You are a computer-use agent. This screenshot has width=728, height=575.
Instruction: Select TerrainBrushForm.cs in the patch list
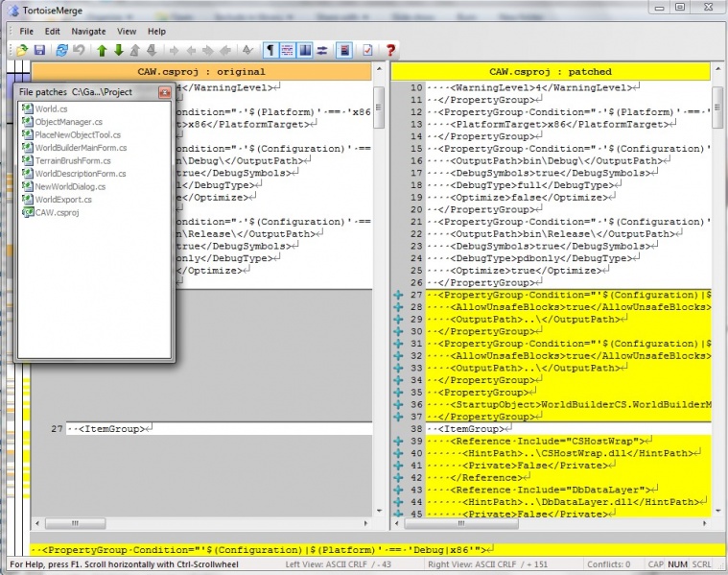click(x=73, y=161)
